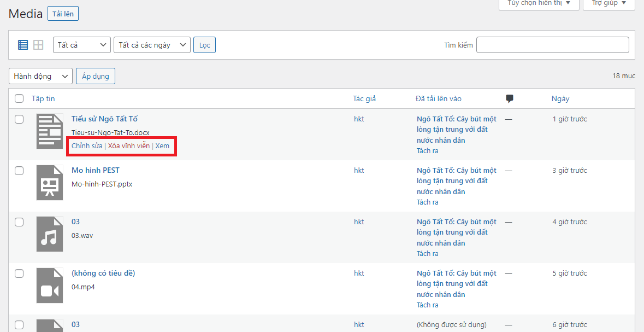This screenshot has width=644, height=332.
Task: Switch to list view icon
Action: pos(23,45)
